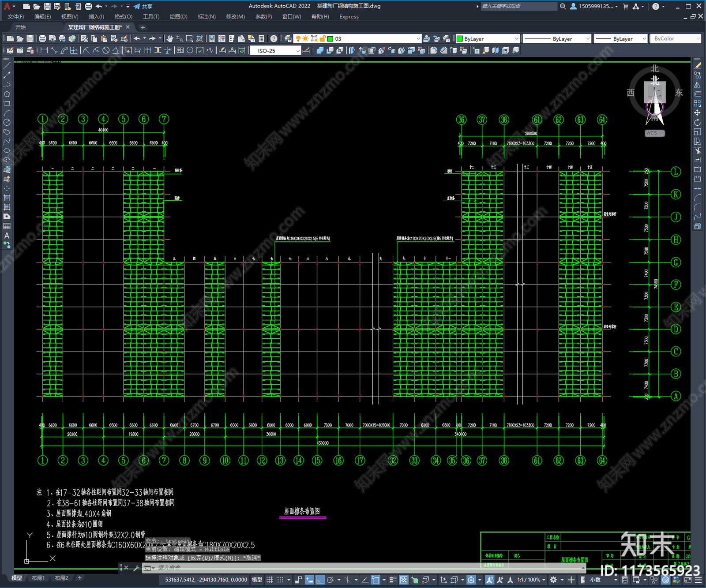Image resolution: width=706 pixels, height=588 pixels.
Task: Toggle annotation visibility in status bar
Action: click(490, 580)
